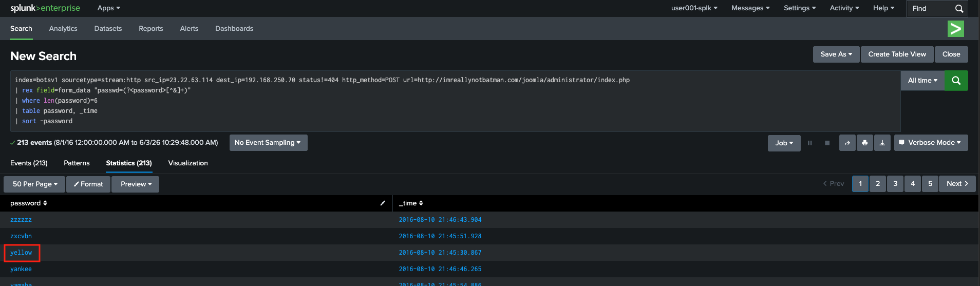Click the password value zzzzzz

point(21,220)
